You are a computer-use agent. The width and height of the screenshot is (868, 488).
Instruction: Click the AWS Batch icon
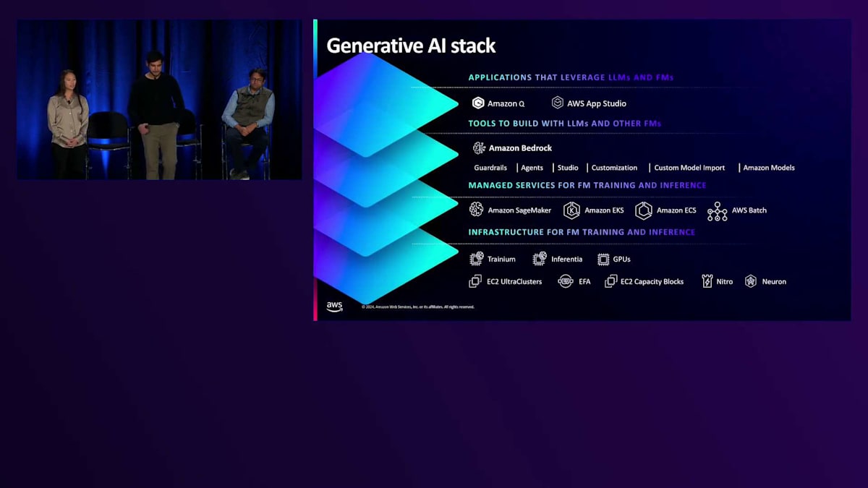718,211
